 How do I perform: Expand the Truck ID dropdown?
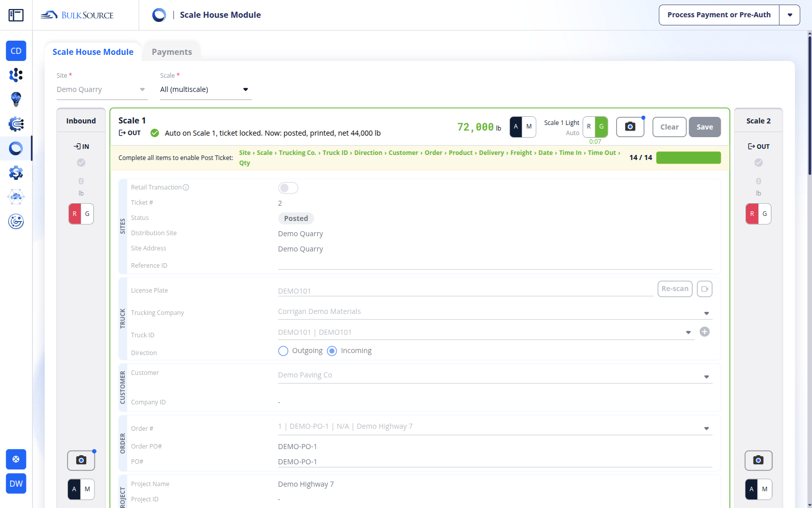click(x=688, y=333)
